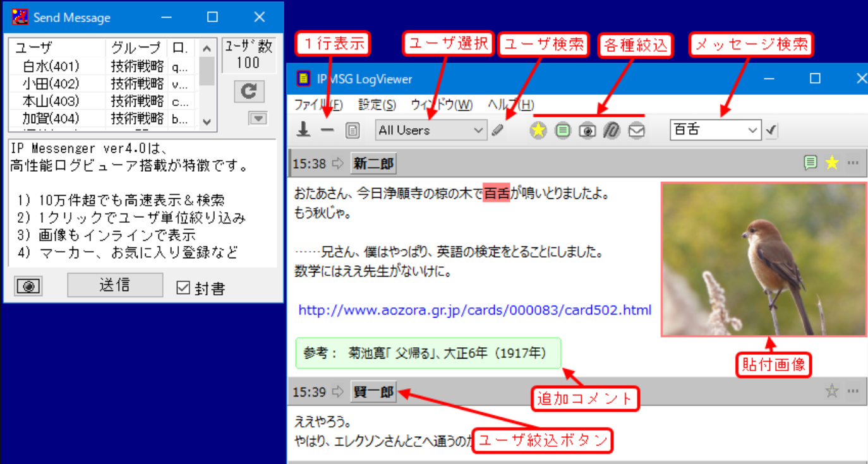Screen dimensions: 868x464
Task: Click the download log icon
Action: pos(303,130)
